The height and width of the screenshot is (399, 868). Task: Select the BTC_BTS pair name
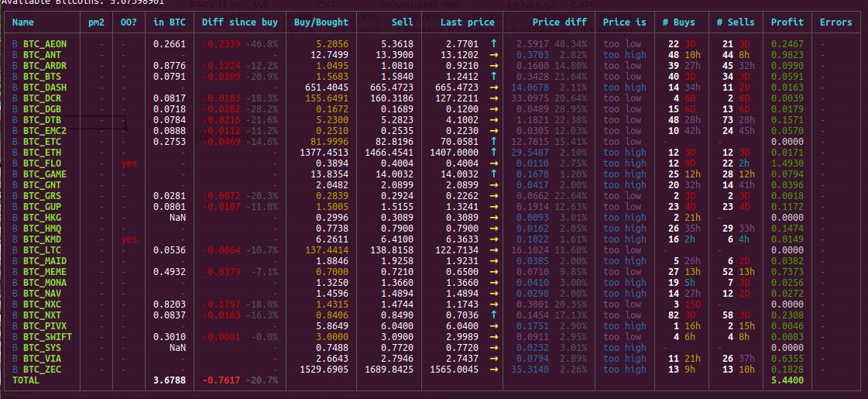(x=42, y=77)
